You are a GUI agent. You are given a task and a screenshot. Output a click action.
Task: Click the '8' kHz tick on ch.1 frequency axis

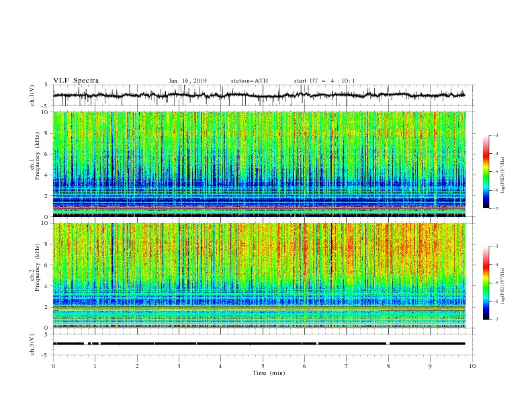(48, 133)
